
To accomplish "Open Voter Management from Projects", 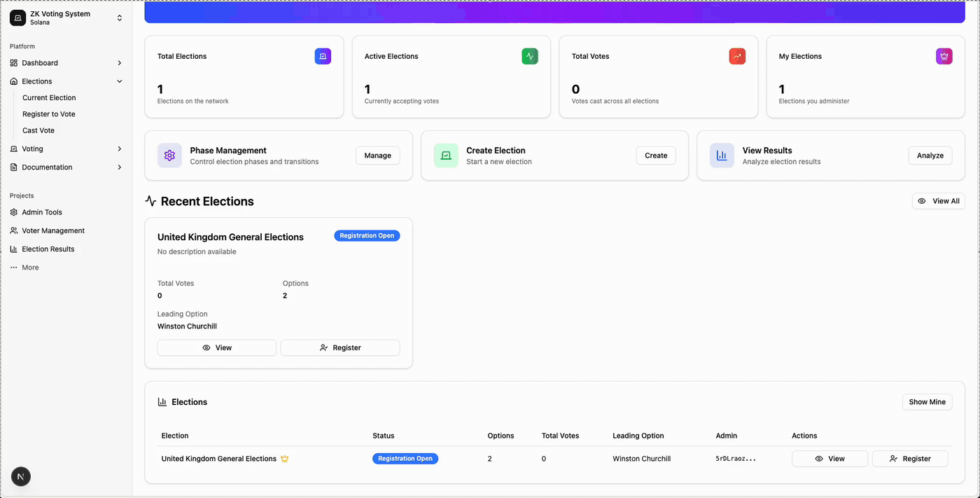I will coord(53,230).
